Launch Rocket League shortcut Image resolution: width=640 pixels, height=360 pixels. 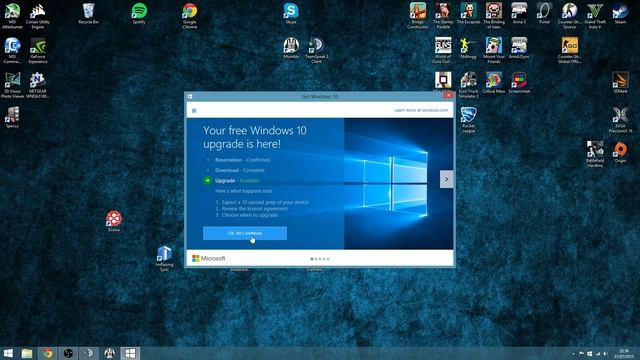pos(468,120)
